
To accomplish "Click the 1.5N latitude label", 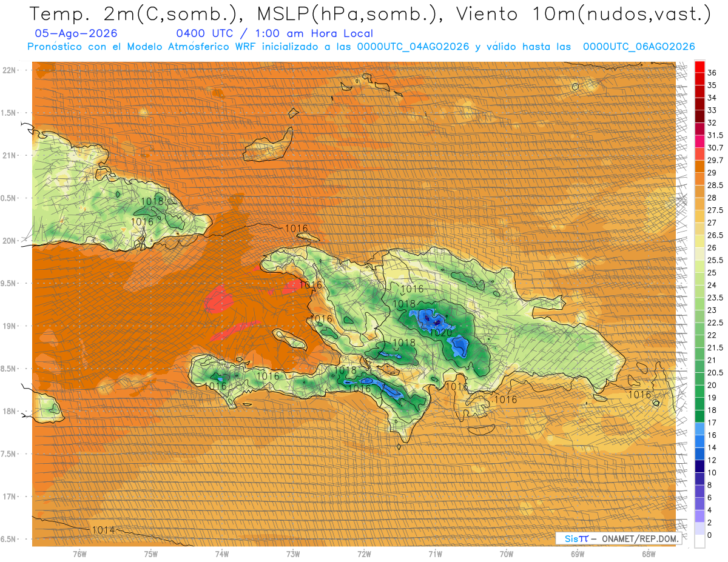I will tap(9, 113).
